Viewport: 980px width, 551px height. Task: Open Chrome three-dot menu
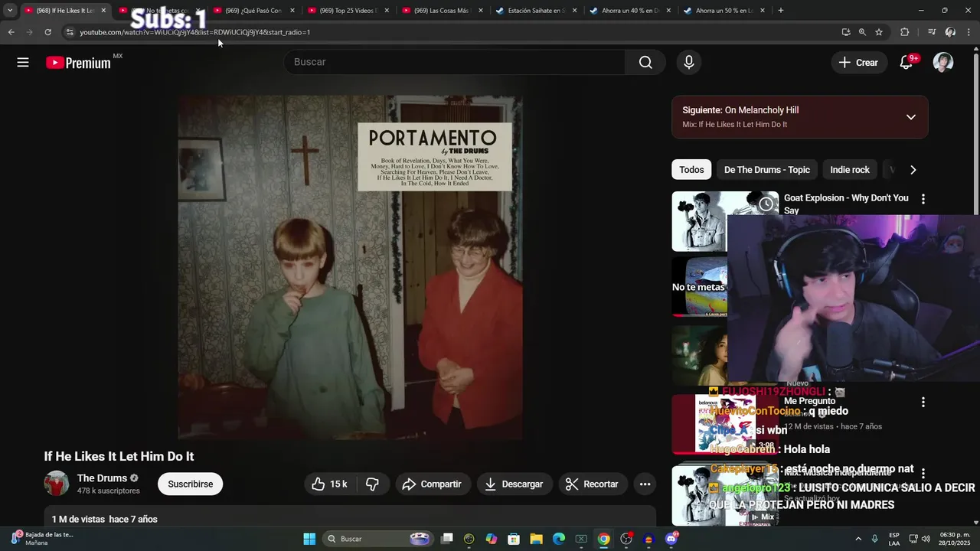[x=969, y=32]
